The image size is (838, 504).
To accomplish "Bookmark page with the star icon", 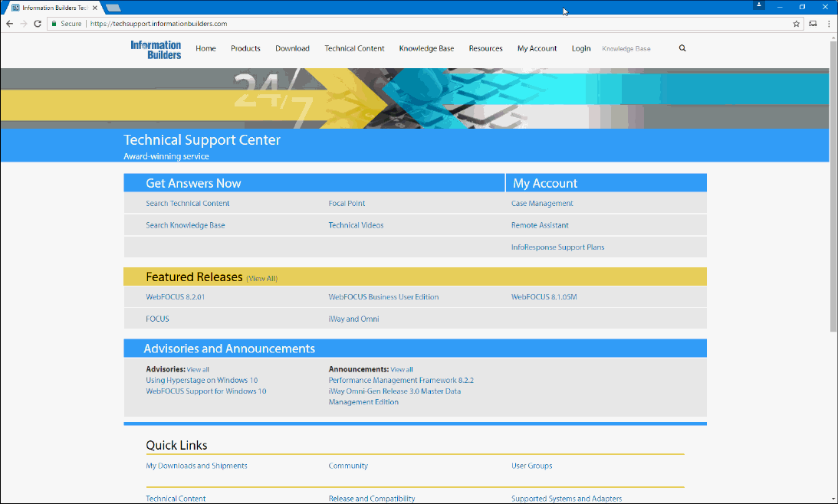I will click(797, 24).
